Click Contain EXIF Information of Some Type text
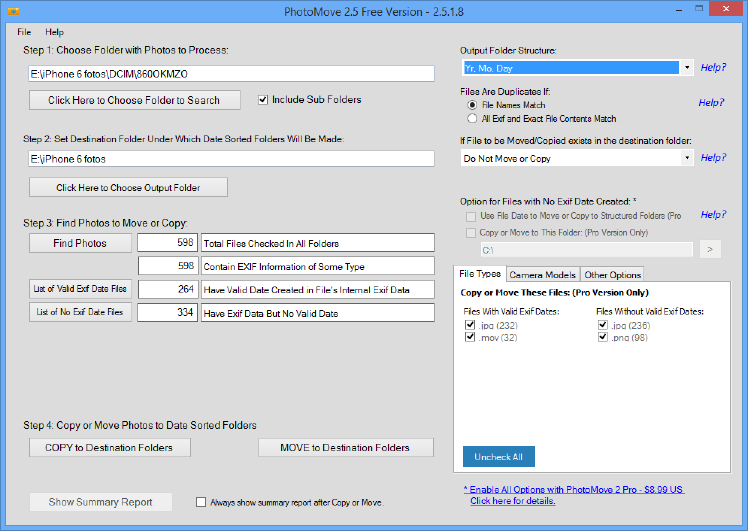This screenshot has height=531, width=748. [284, 267]
